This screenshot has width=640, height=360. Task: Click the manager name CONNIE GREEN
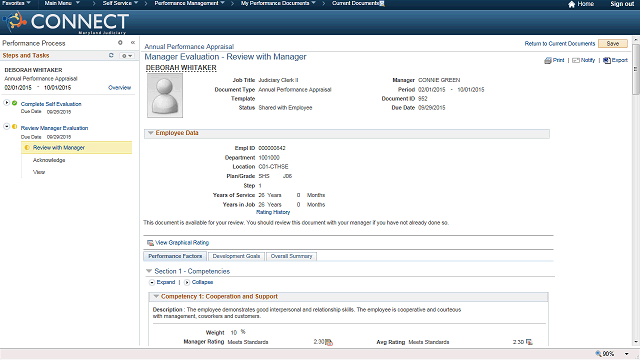tap(439, 80)
